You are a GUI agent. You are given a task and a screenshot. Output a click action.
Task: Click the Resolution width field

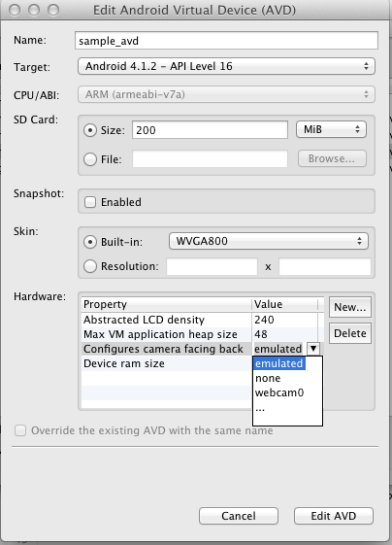pyautogui.click(x=212, y=266)
